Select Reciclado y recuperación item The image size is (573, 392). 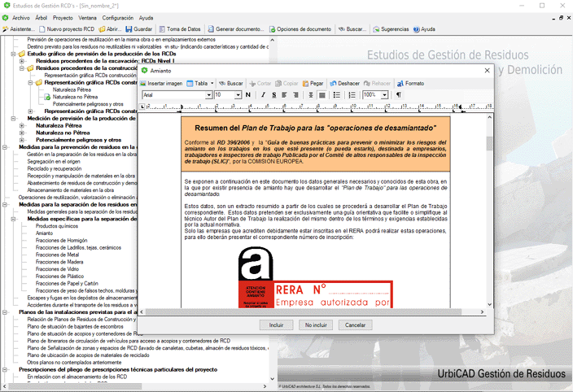54,169
